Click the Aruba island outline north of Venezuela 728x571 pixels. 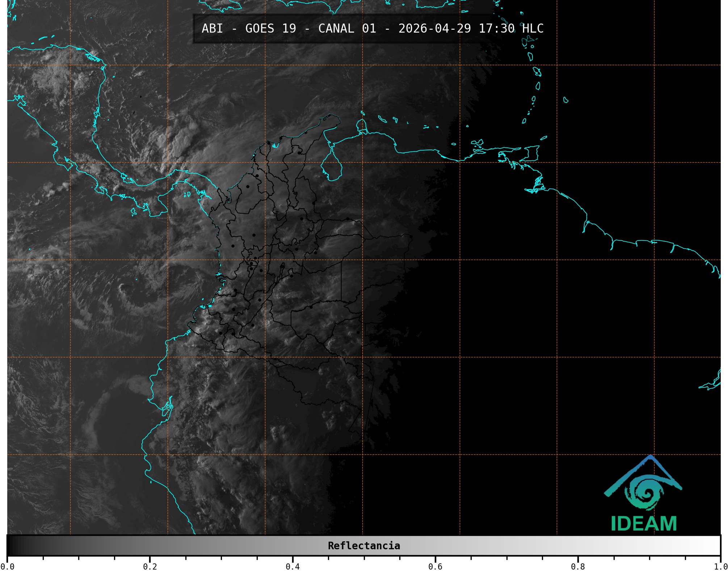362,113
